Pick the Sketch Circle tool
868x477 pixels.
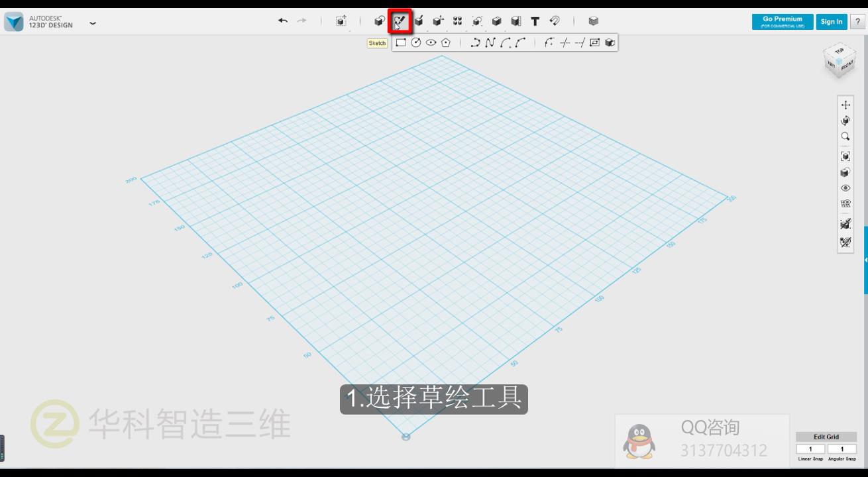tap(416, 43)
